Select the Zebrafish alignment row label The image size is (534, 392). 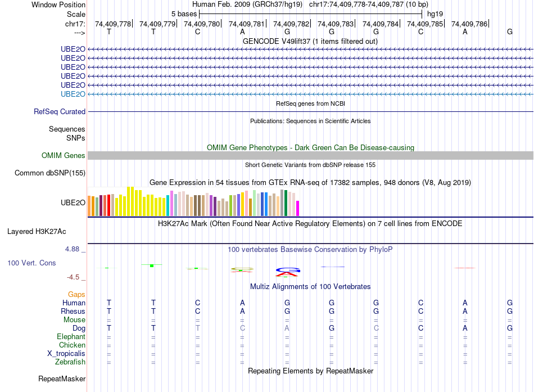click(x=70, y=362)
